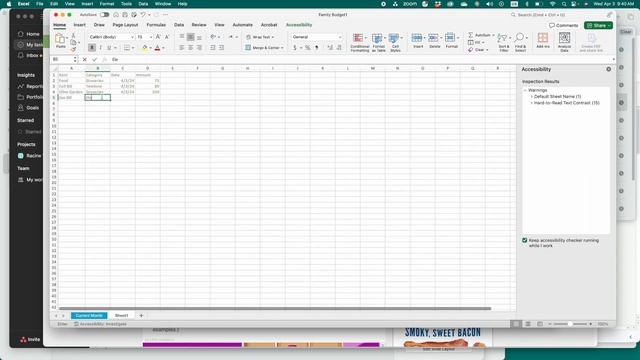
Task: Click the currency dollar format icon
Action: tap(295, 48)
